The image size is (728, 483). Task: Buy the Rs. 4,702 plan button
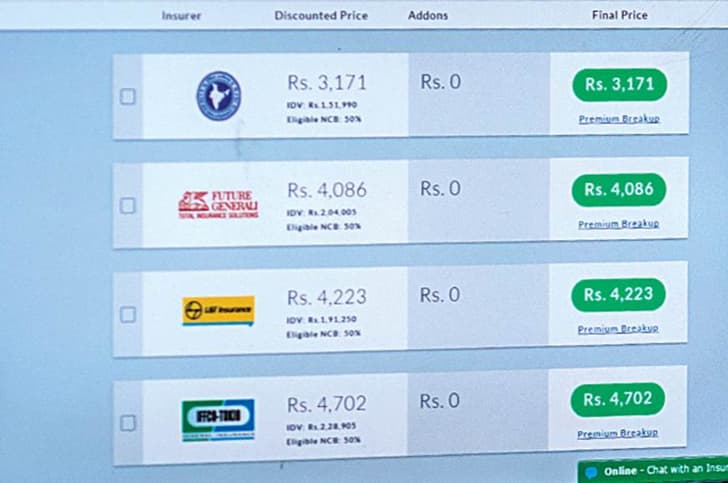click(618, 399)
